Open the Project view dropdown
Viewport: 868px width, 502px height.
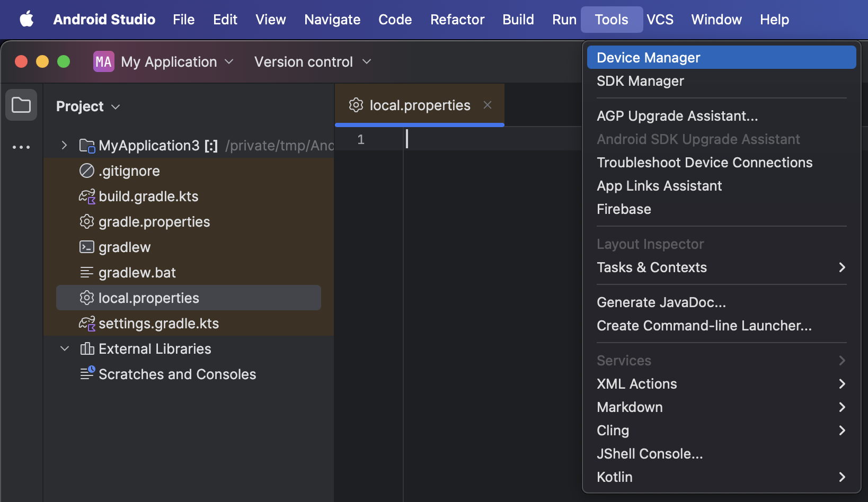(88, 106)
